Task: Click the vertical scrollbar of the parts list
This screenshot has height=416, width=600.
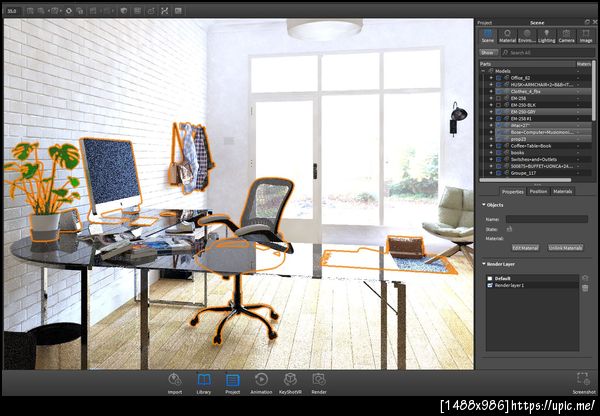Action: coord(594,91)
